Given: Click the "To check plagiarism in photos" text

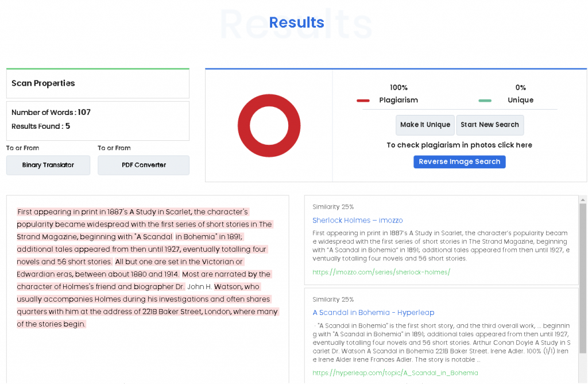Looking at the screenshot, I should [x=459, y=145].
